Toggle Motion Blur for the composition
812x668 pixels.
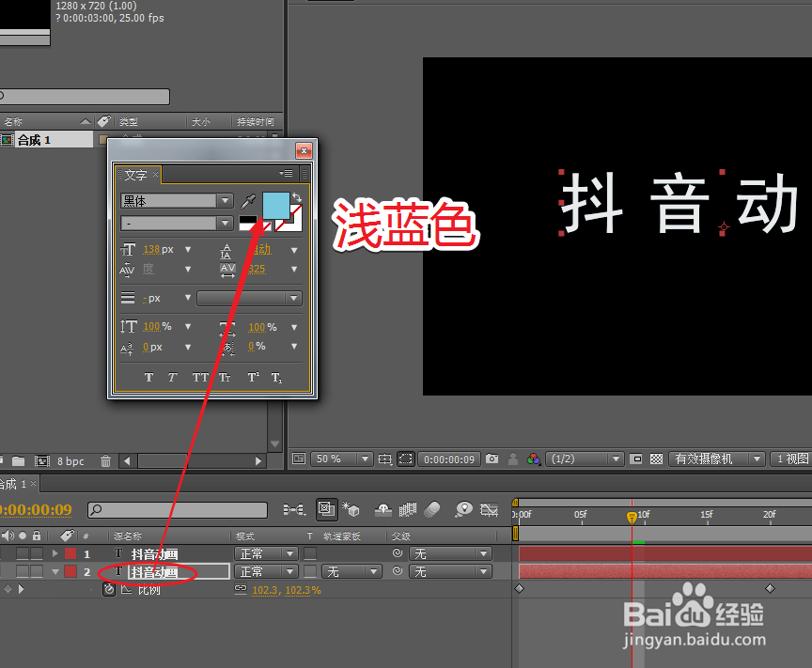click(432, 509)
